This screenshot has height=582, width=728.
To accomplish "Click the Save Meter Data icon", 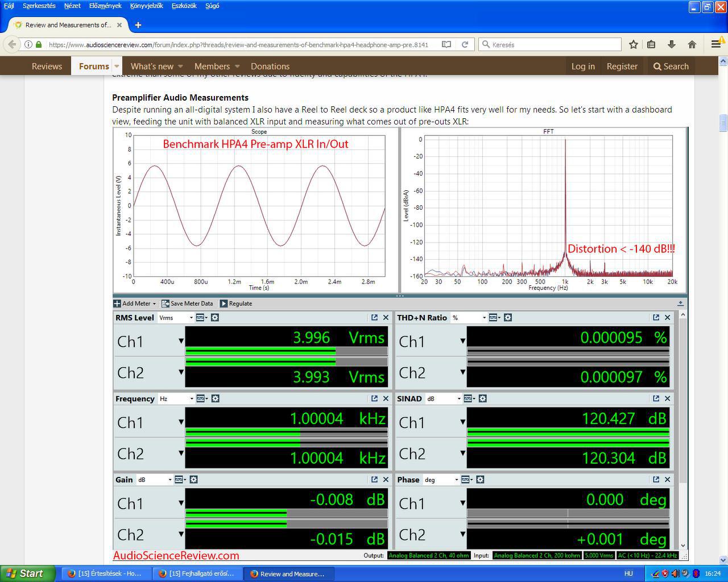I will 166,304.
